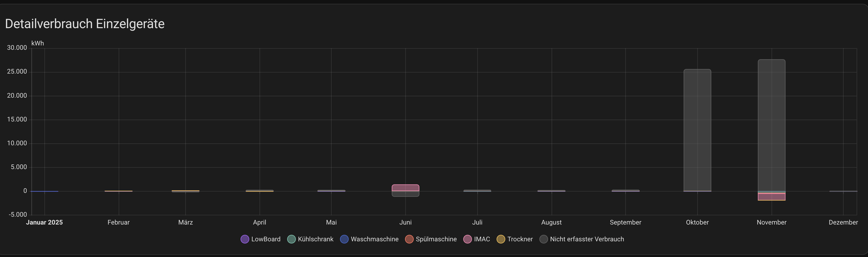Click the pink IMAC legend icon
The image size is (868, 257).
(467, 239)
